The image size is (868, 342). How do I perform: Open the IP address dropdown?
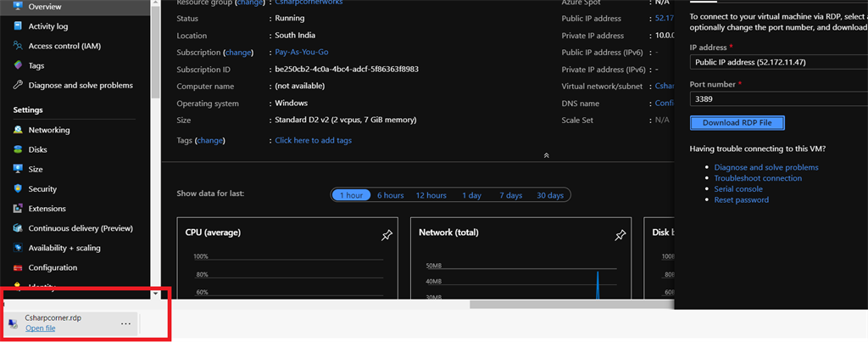[779, 63]
